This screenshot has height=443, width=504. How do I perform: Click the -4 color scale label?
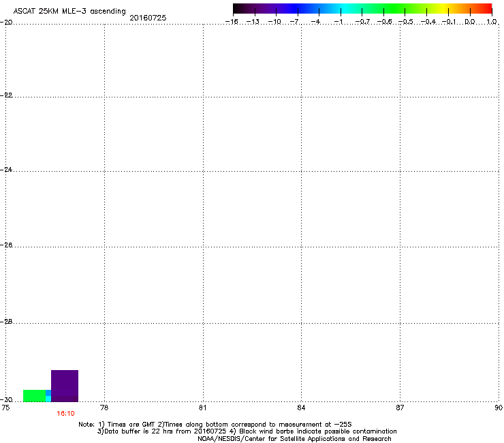pyautogui.click(x=315, y=22)
